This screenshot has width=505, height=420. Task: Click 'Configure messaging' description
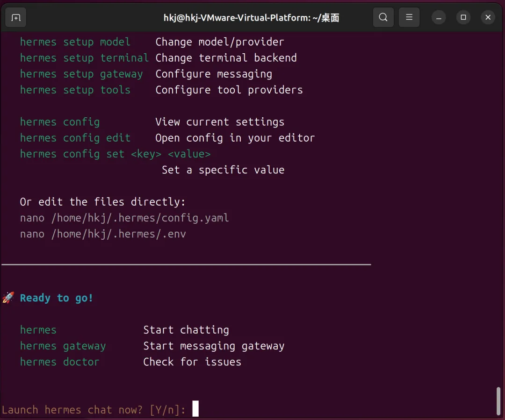(214, 74)
